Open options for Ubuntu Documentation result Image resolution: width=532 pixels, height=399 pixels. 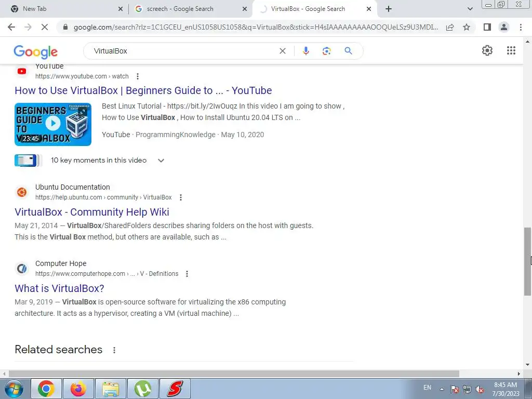coord(180,197)
